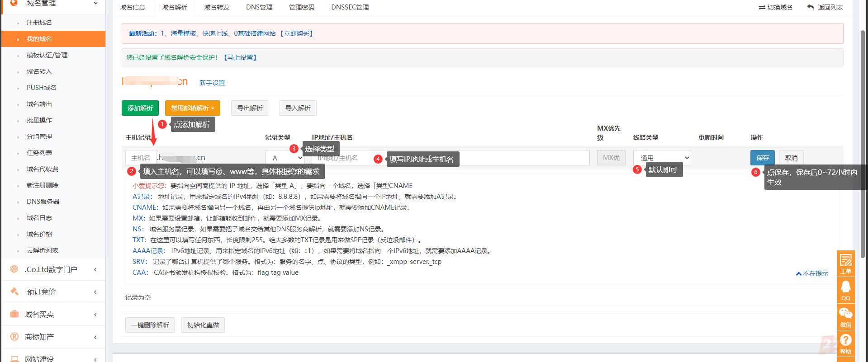Click the blue 保存 button

pyautogui.click(x=762, y=158)
